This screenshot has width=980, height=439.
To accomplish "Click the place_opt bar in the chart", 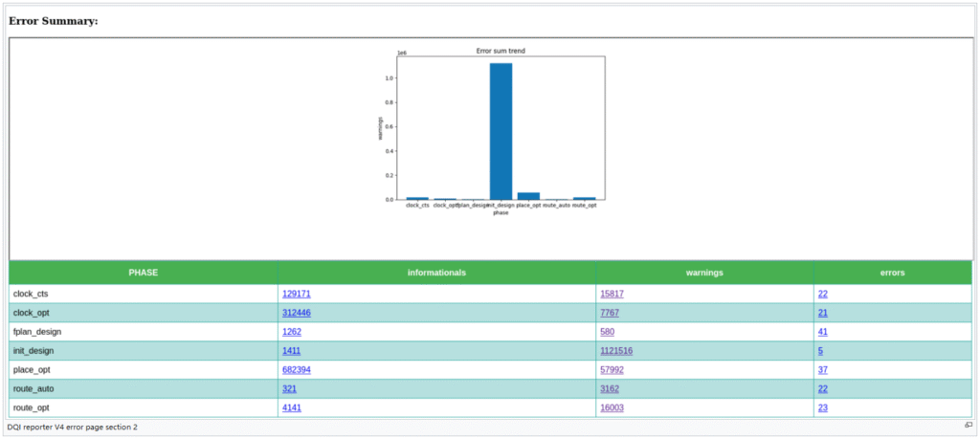I will [x=528, y=195].
